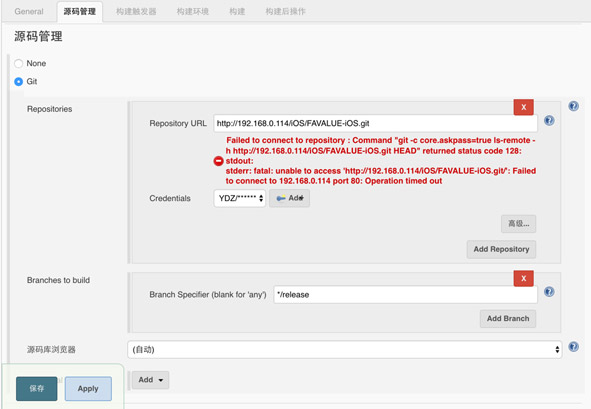Open help for the Repositories section
Viewport: 591px width, 409px height.
click(x=573, y=106)
